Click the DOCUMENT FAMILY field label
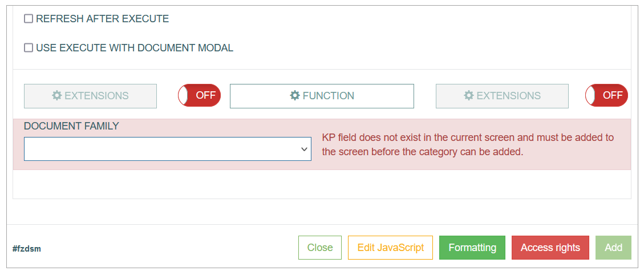The image size is (644, 275). [71, 126]
